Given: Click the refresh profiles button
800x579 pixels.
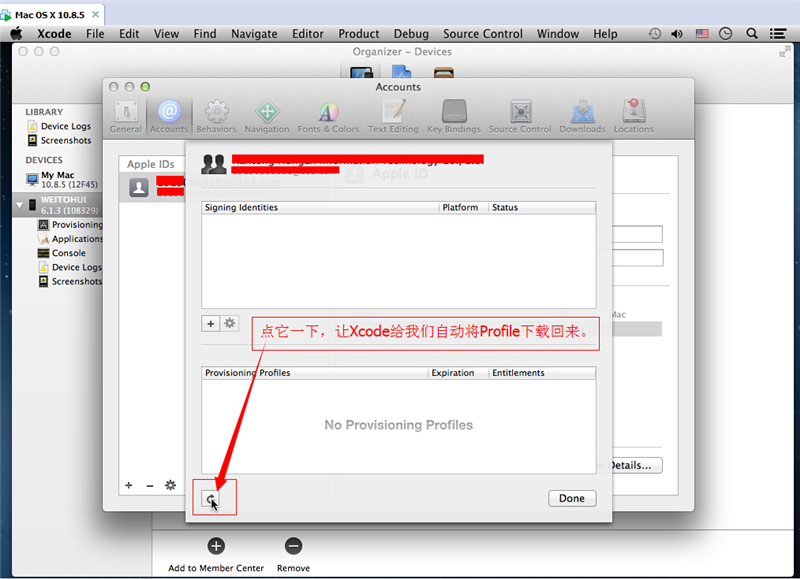Looking at the screenshot, I should [210, 499].
